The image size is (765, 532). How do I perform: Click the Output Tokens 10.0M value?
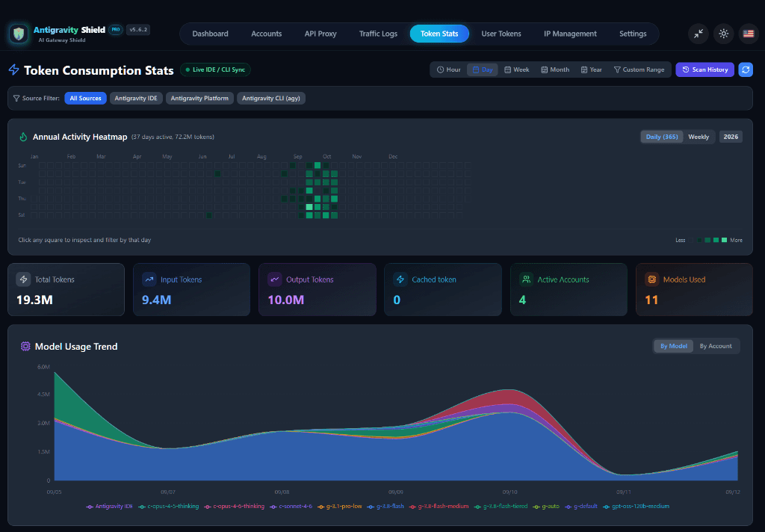[x=286, y=300]
